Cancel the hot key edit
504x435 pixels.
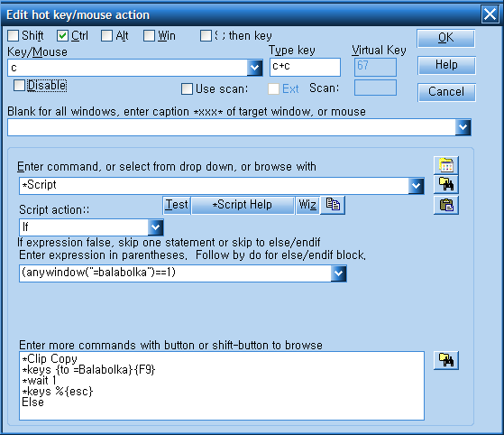[x=446, y=92]
